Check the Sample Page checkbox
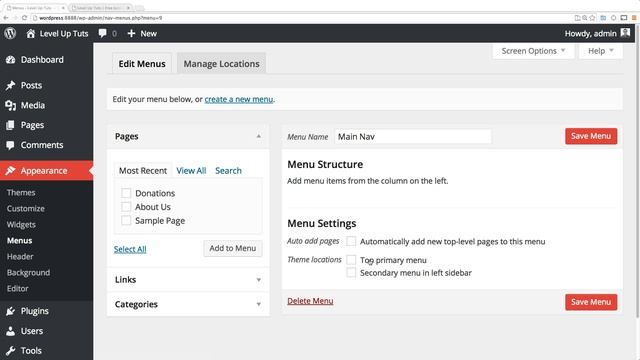 pos(126,220)
